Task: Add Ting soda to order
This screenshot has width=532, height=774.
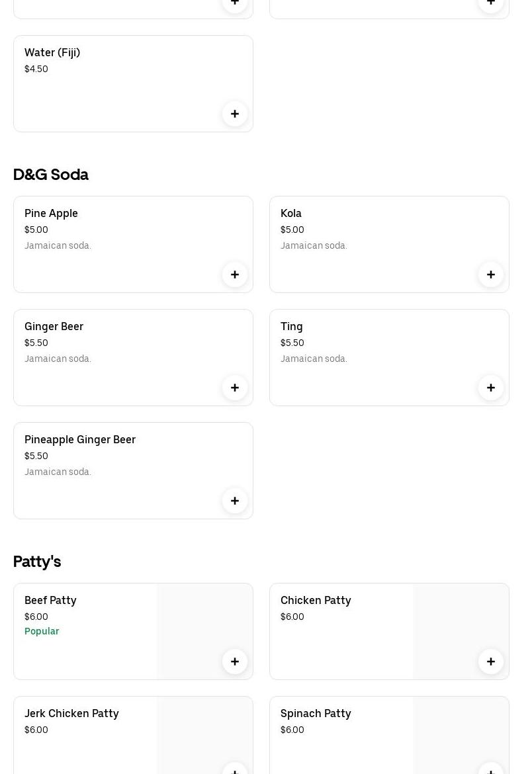Action: click(491, 388)
